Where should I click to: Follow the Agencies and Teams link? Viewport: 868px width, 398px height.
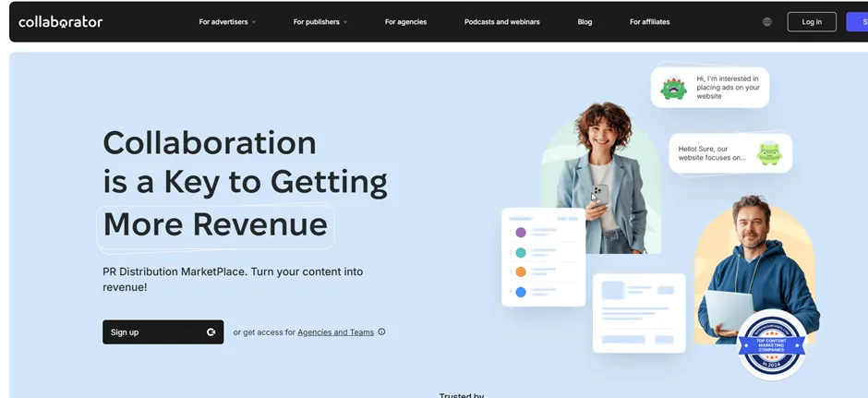(335, 332)
